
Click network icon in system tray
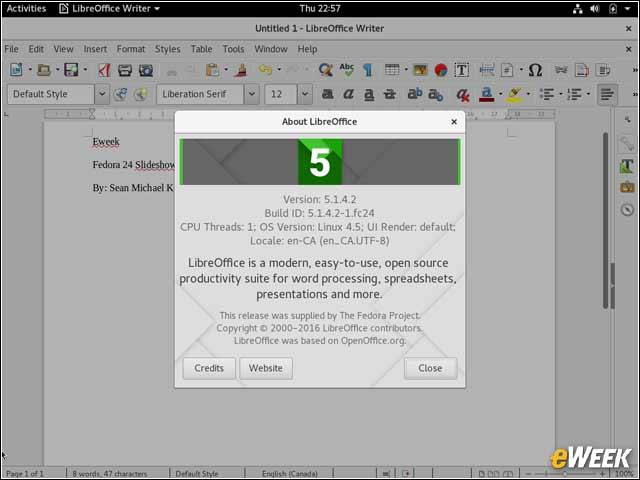[x=578, y=9]
